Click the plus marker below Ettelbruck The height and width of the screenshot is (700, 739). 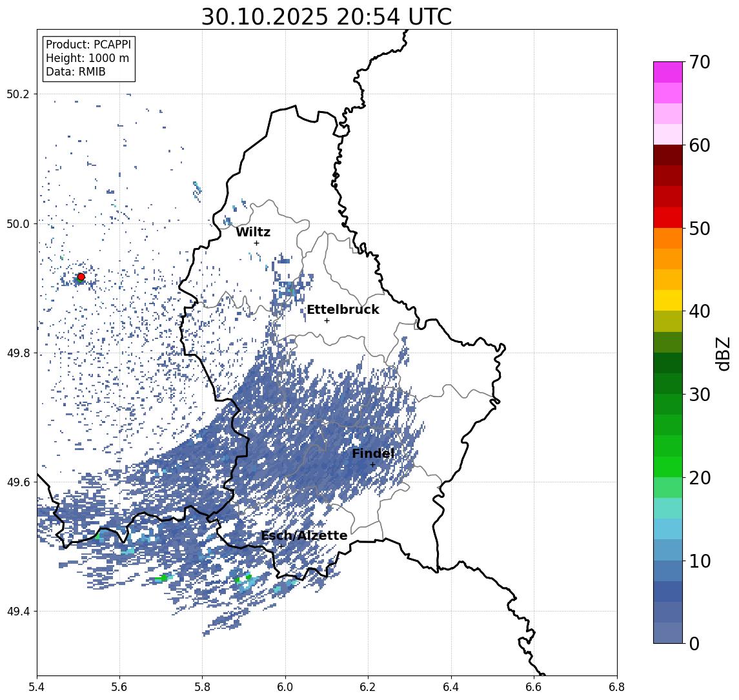(327, 320)
